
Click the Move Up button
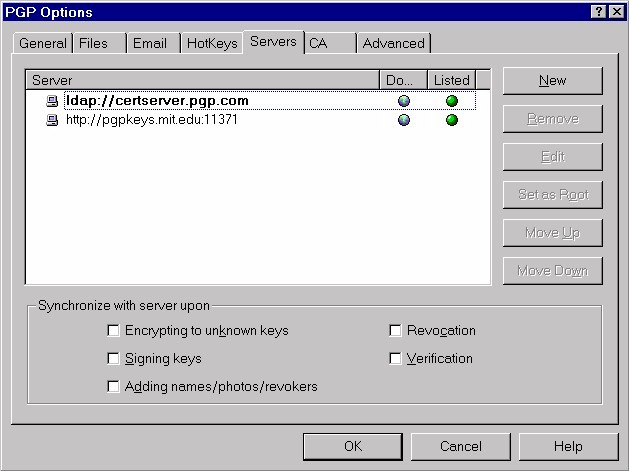tap(552, 233)
